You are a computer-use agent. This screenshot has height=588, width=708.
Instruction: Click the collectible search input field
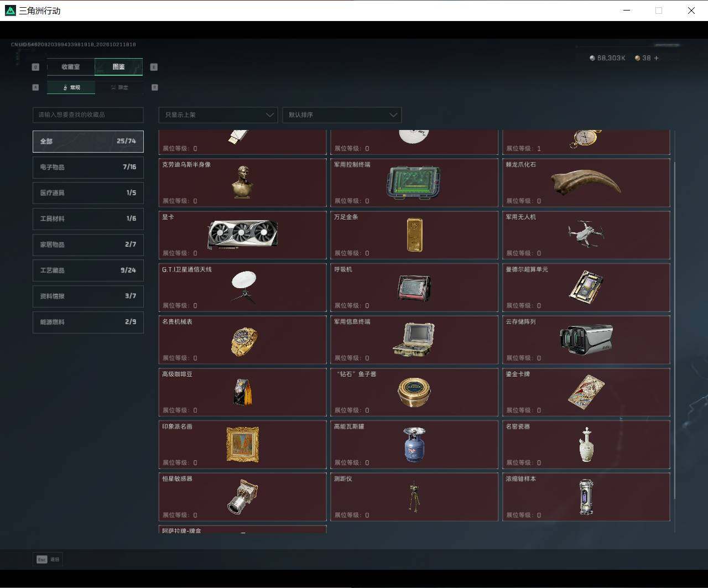88,115
